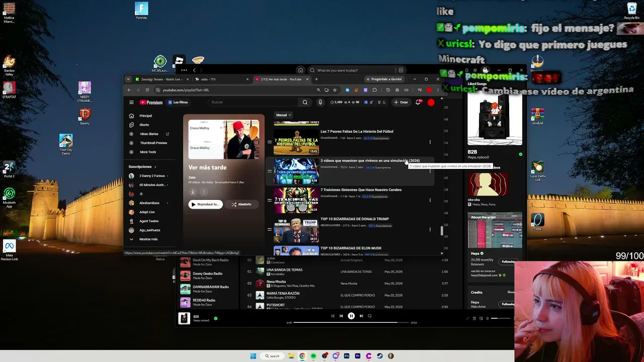Image resolution: width=644 pixels, height=362 pixels.
Task: Select the Ver más tarde YouTube tab
Action: pos(282,79)
